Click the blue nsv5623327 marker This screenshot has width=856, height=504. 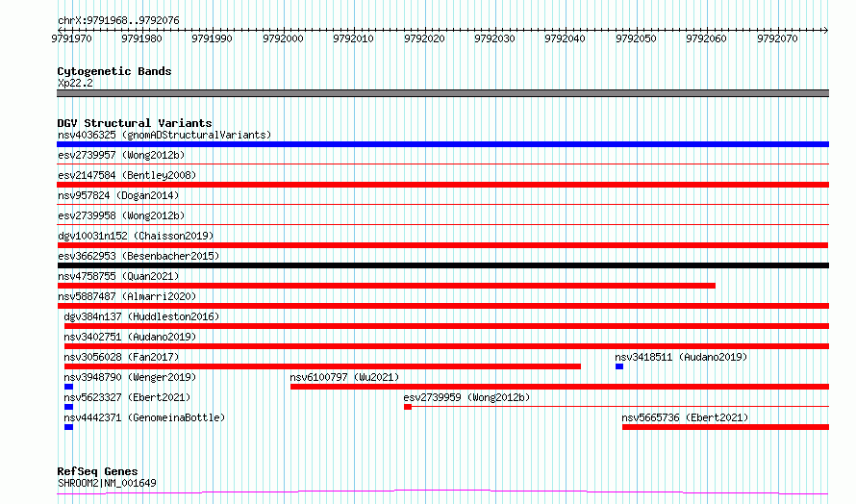coord(68,407)
